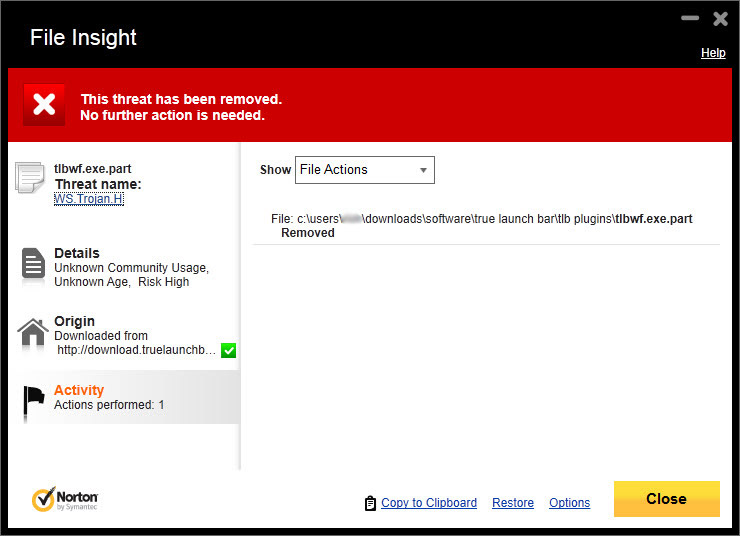Click the Origin house icon
Screen dimensions: 740x536
coord(33,333)
